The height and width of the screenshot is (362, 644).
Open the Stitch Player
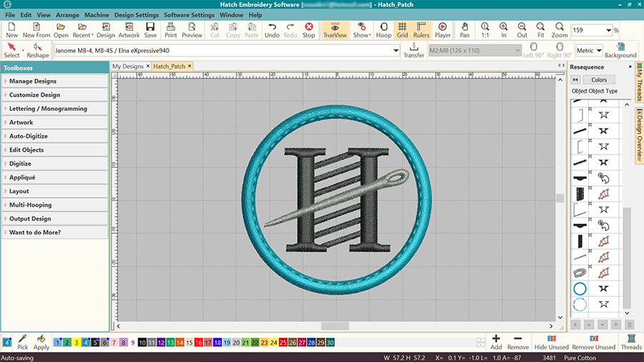[442, 30]
